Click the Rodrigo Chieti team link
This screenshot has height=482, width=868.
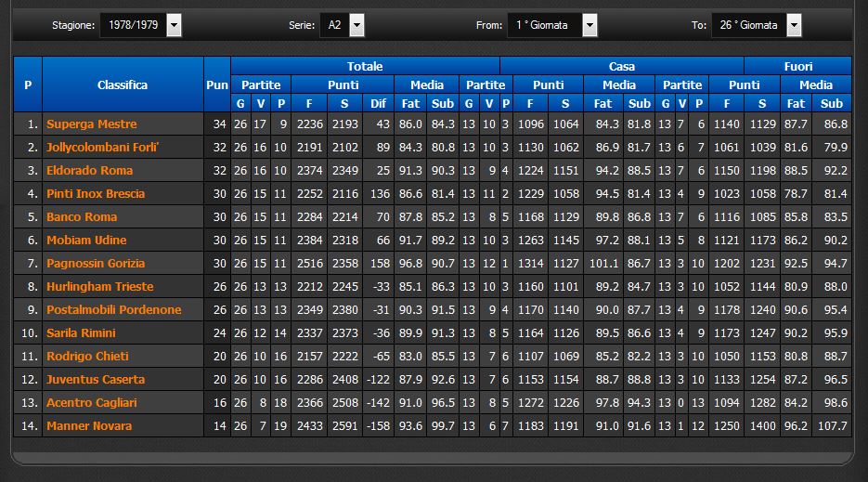[x=87, y=357]
